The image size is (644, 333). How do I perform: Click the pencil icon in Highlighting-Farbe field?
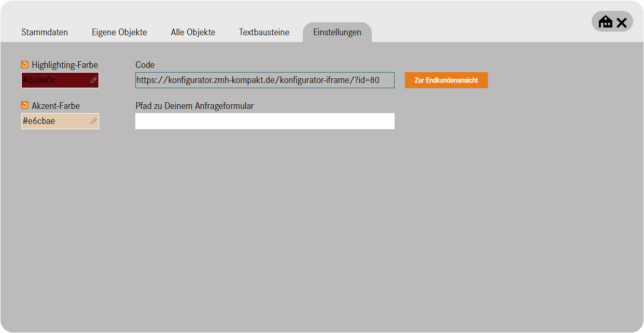click(93, 80)
